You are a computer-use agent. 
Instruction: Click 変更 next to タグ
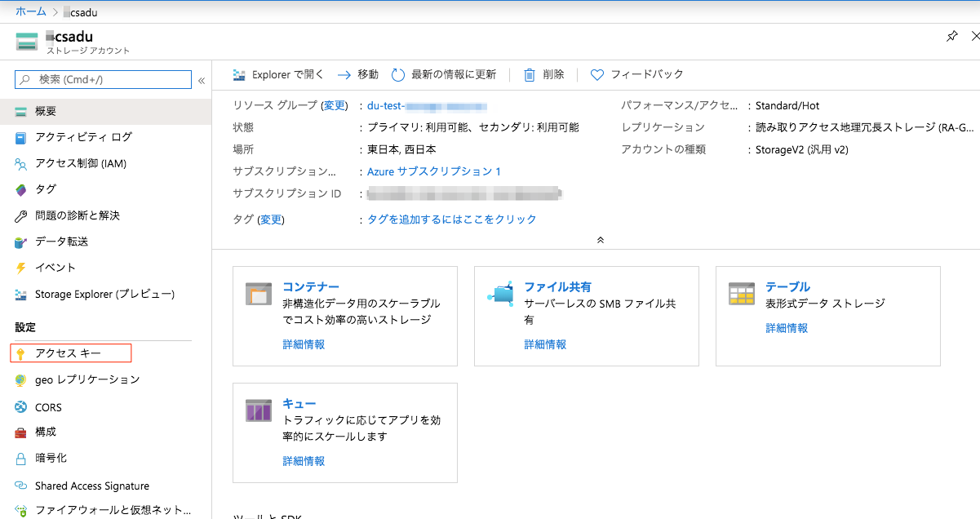pos(271,220)
